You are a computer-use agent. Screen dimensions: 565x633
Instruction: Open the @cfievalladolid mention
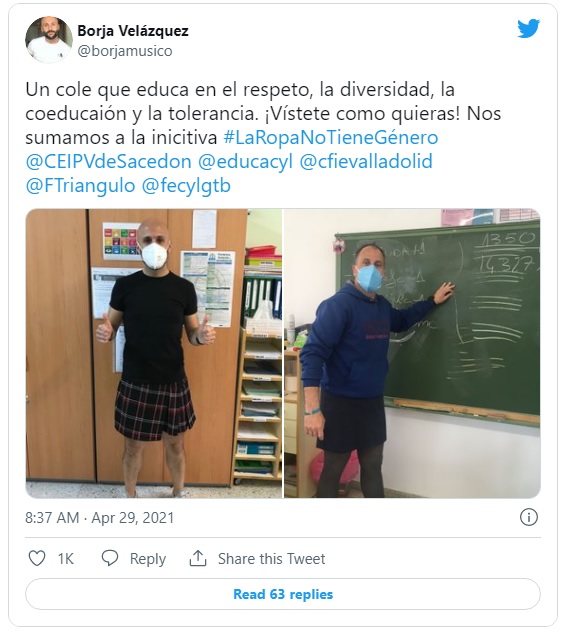pyautogui.click(x=366, y=161)
